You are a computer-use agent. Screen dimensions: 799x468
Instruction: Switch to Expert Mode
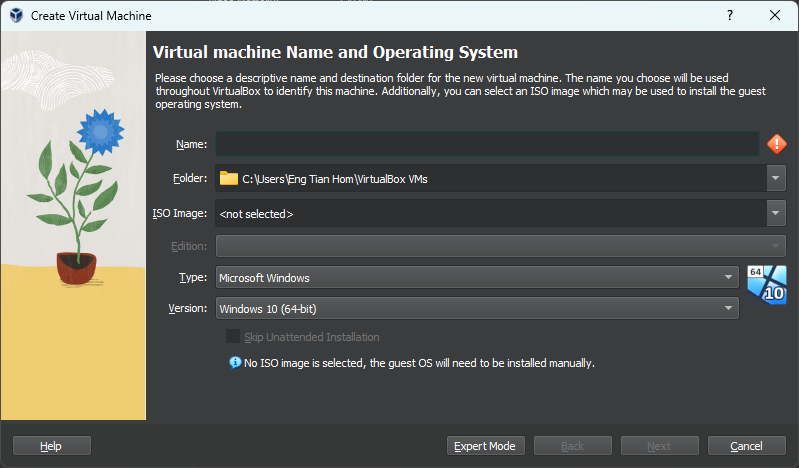485,446
